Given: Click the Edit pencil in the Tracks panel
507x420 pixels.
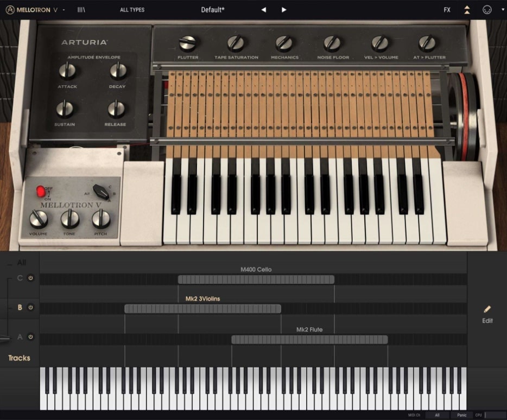Looking at the screenshot, I should tap(487, 309).
